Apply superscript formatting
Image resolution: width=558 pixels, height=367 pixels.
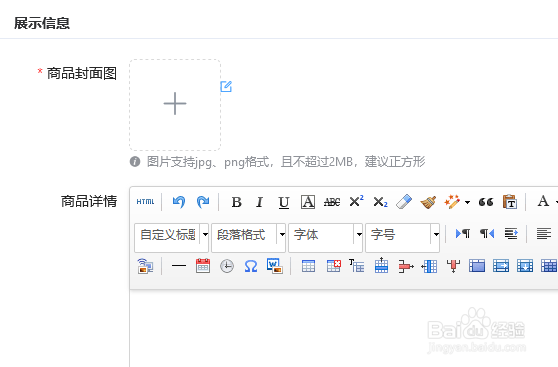click(x=356, y=201)
